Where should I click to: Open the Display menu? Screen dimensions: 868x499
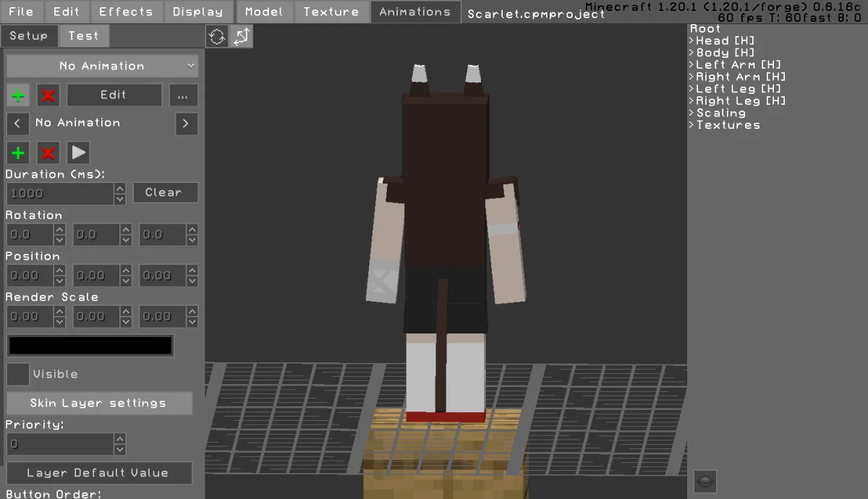tap(198, 12)
